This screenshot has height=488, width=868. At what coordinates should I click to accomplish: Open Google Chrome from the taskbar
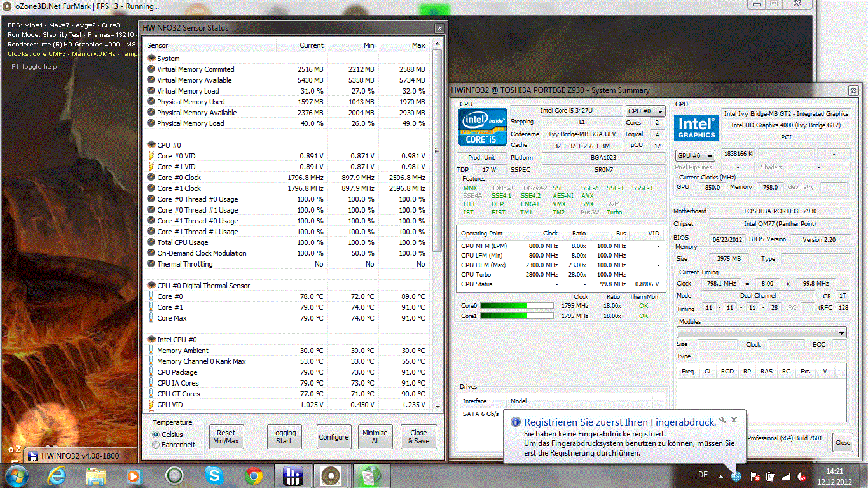[x=254, y=475]
